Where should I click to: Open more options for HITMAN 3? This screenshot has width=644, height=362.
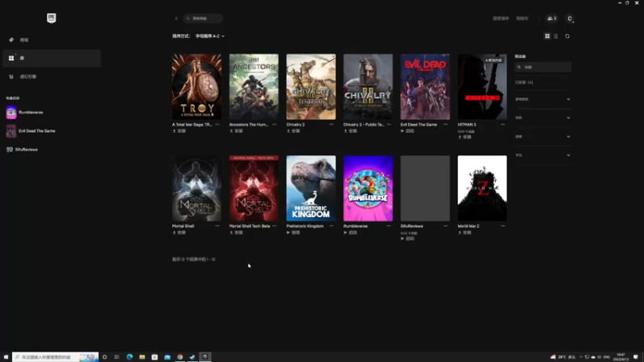pos(502,125)
